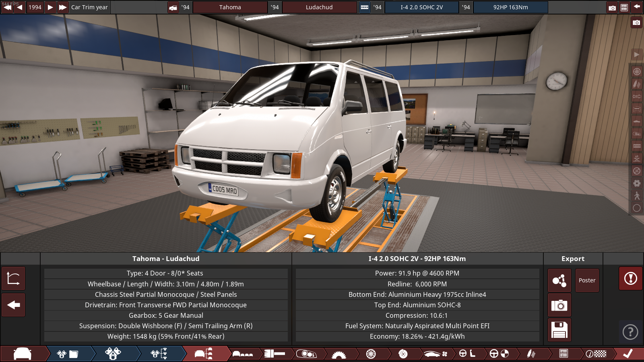The height and width of the screenshot is (362, 644).
Task: Open the trim selection tab
Action: (x=204, y=354)
